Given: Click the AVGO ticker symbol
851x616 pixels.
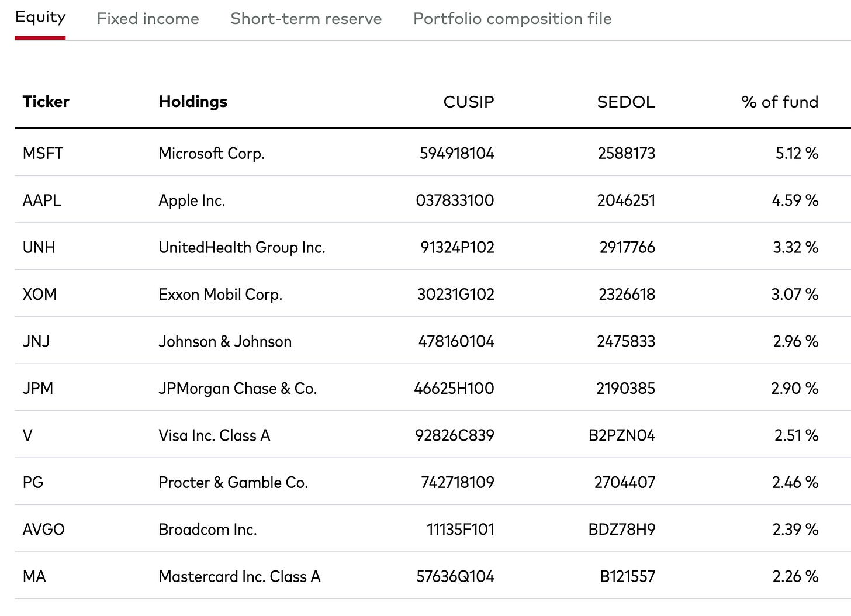Looking at the screenshot, I should click(43, 530).
